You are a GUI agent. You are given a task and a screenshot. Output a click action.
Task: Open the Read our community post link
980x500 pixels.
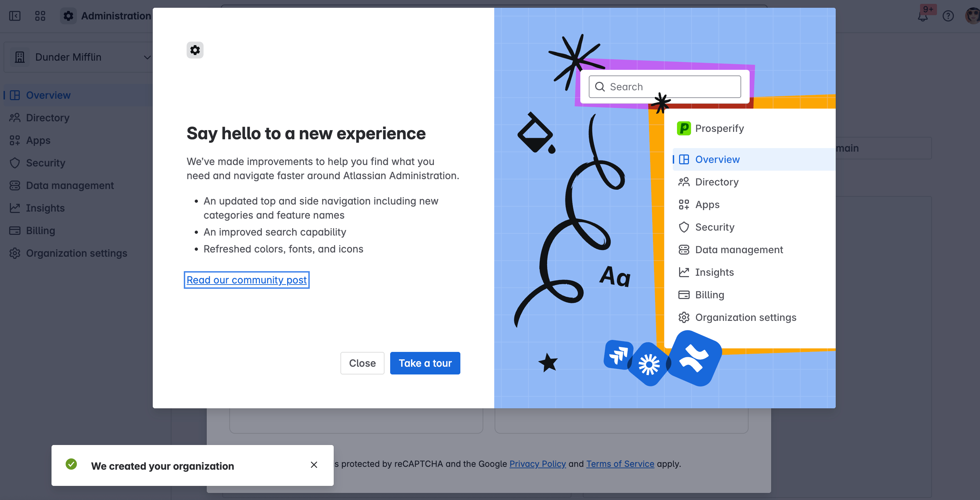pyautogui.click(x=247, y=280)
